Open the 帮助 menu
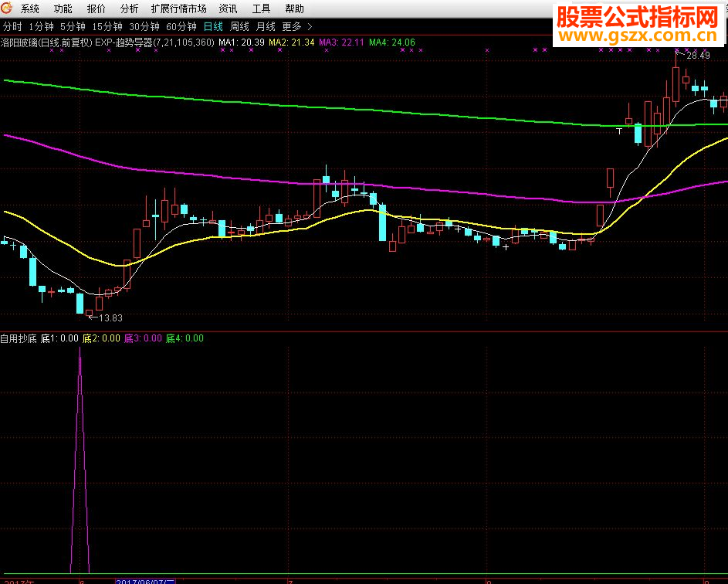The width and height of the screenshot is (728, 584). click(x=294, y=8)
